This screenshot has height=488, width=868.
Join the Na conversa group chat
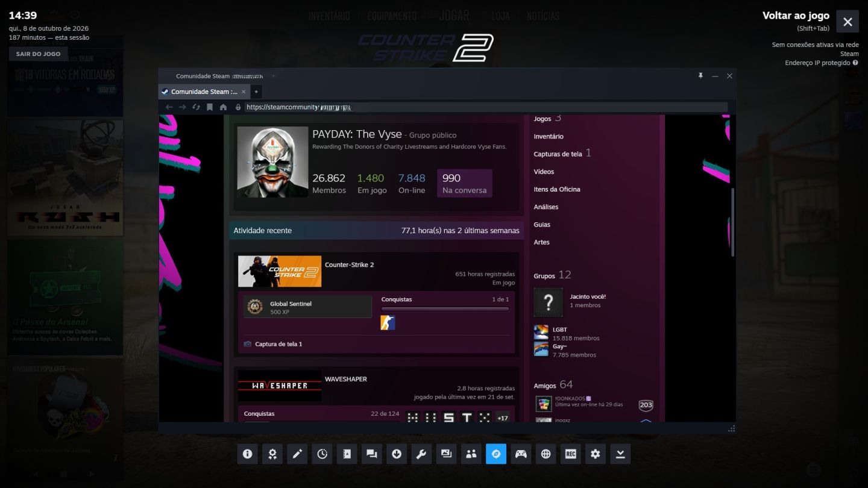point(464,183)
